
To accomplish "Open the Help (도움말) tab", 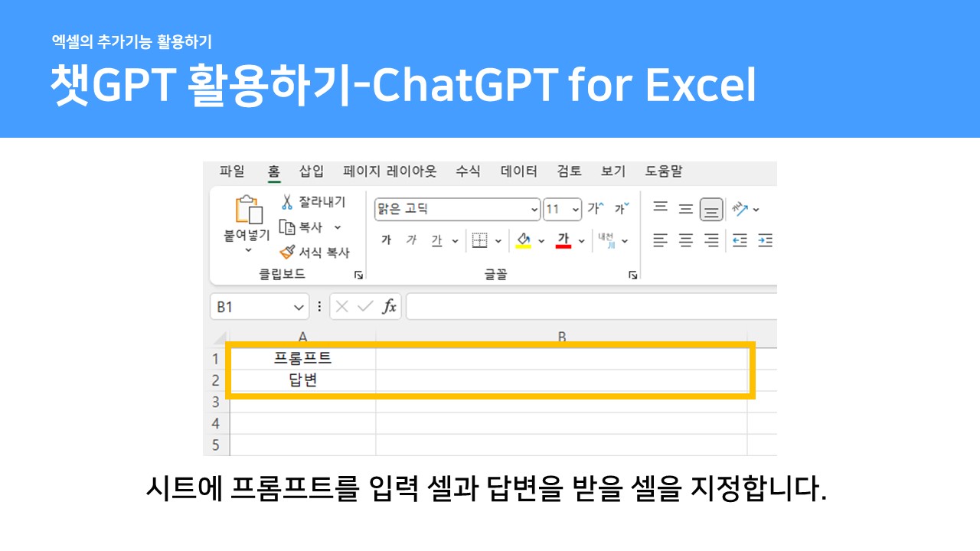I will tap(664, 171).
